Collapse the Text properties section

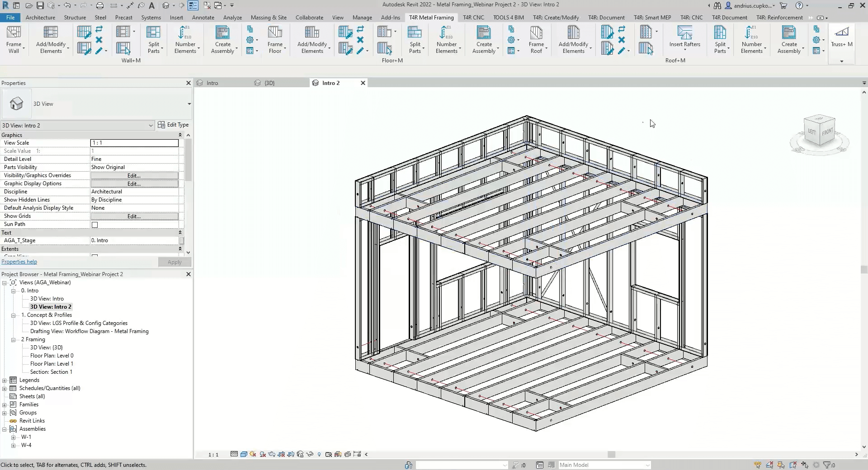(180, 233)
